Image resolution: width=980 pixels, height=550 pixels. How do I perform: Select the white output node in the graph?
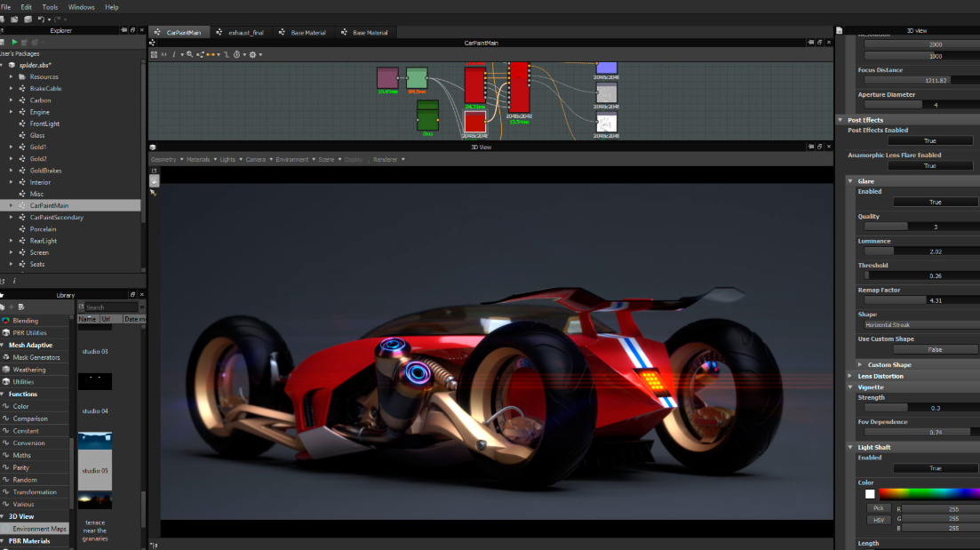[606, 124]
